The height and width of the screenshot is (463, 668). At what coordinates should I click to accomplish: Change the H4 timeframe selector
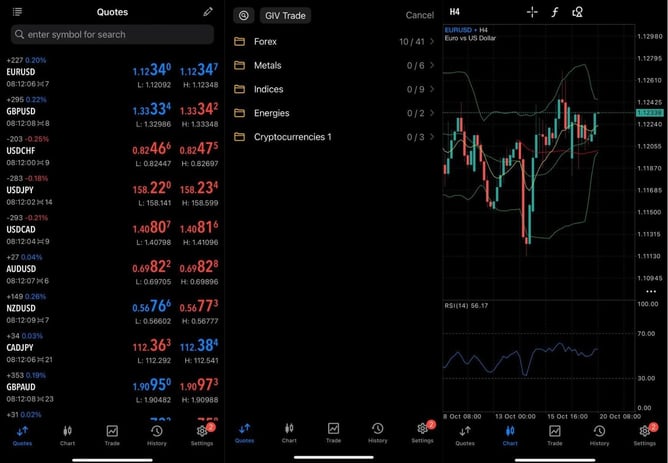(455, 12)
